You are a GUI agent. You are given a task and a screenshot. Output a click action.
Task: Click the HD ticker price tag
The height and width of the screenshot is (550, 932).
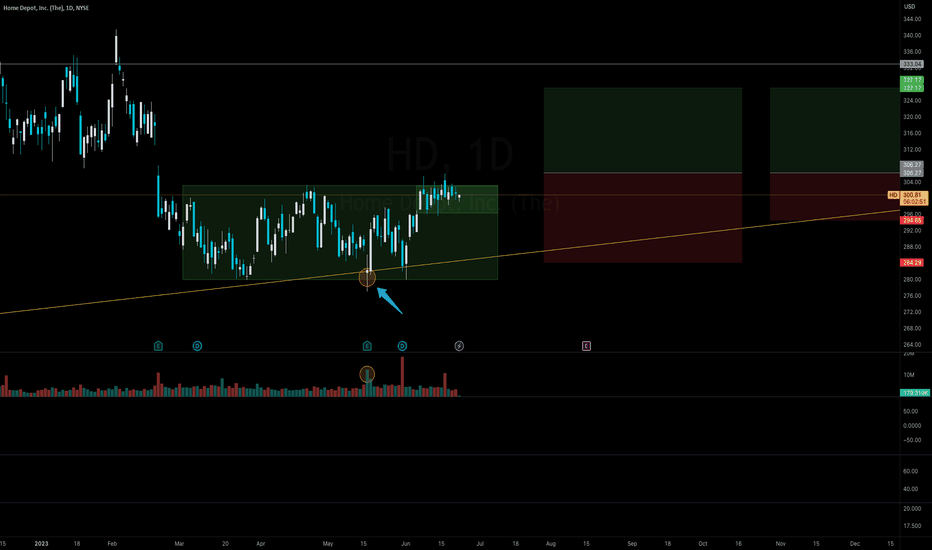click(893, 195)
